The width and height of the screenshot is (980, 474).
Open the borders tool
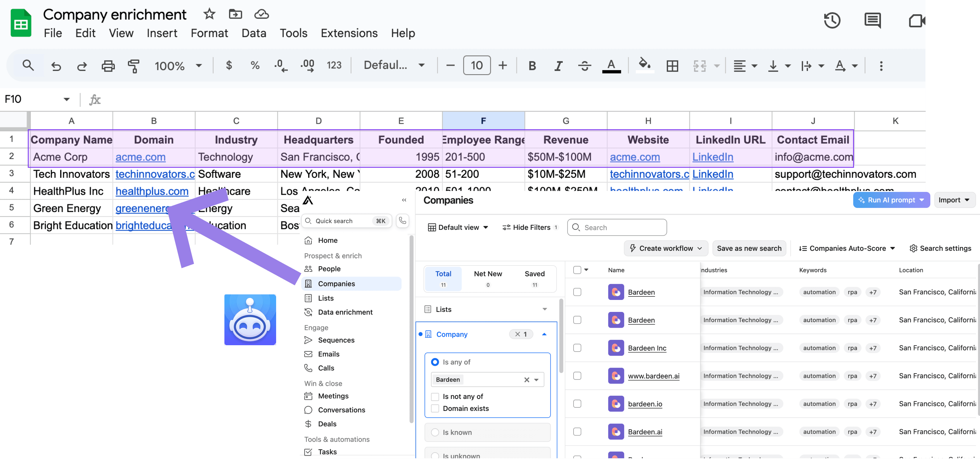pyautogui.click(x=672, y=66)
